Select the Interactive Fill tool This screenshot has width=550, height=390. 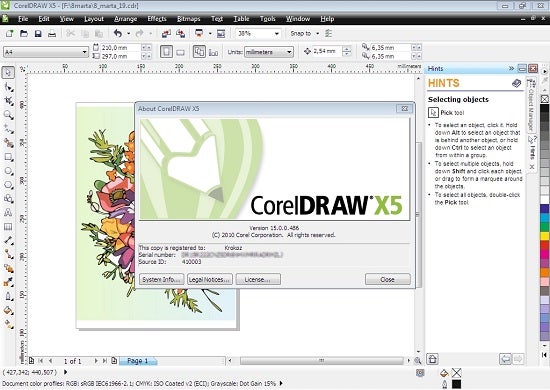click(8, 324)
